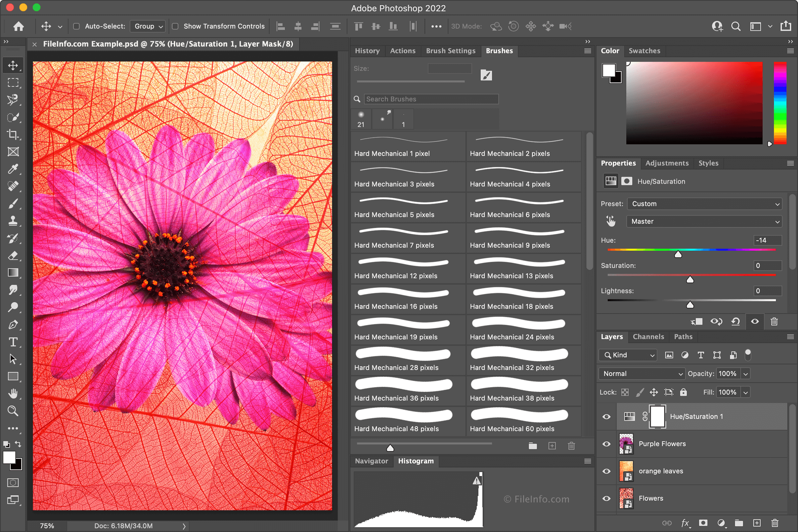
Task: Switch to the Swatches tab
Action: point(644,51)
